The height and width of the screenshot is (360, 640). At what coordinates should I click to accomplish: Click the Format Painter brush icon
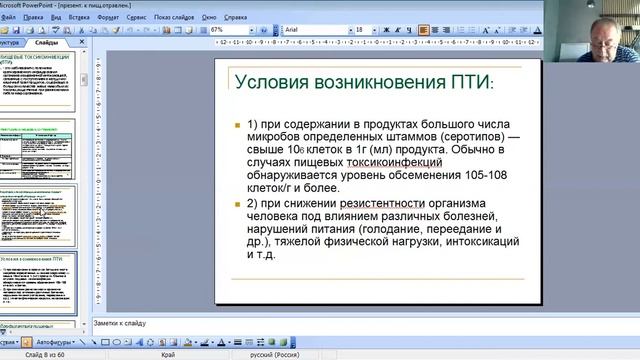click(x=116, y=30)
